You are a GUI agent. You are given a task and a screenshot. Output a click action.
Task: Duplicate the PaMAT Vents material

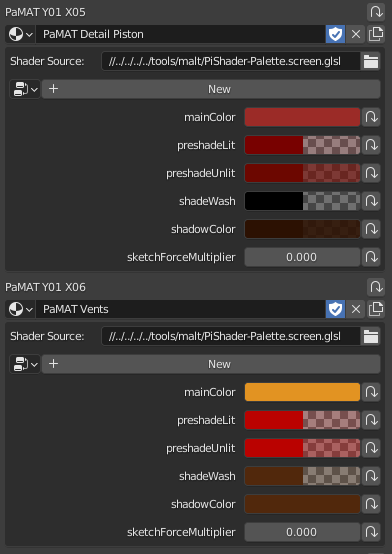(x=376, y=310)
